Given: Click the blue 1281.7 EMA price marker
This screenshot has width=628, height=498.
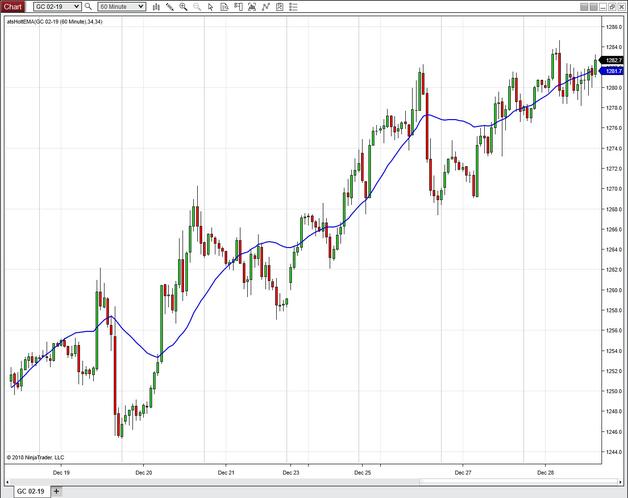Looking at the screenshot, I should 614,71.
